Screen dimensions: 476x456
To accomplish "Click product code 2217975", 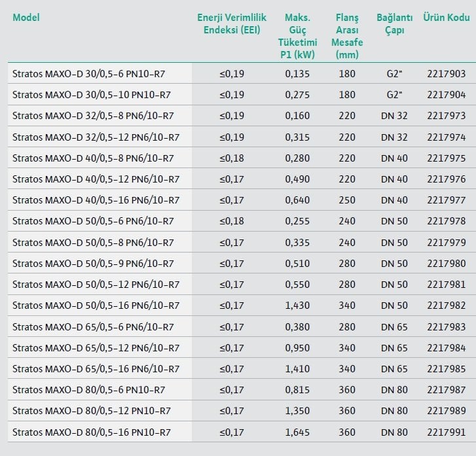I will pyautogui.click(x=447, y=158).
